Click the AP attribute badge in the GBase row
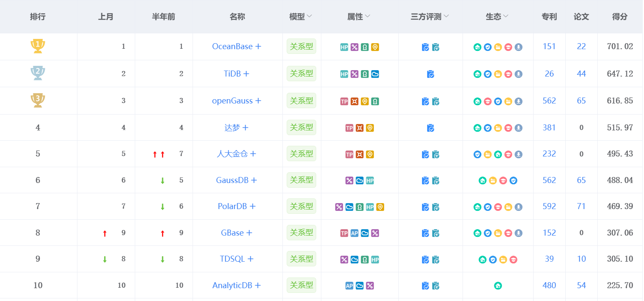Viewport: 644px width, 301px height. click(x=354, y=233)
